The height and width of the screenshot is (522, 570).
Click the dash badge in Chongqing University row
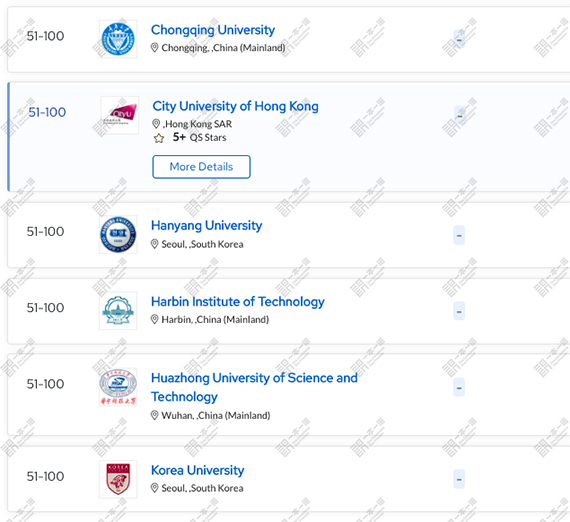pos(459,39)
